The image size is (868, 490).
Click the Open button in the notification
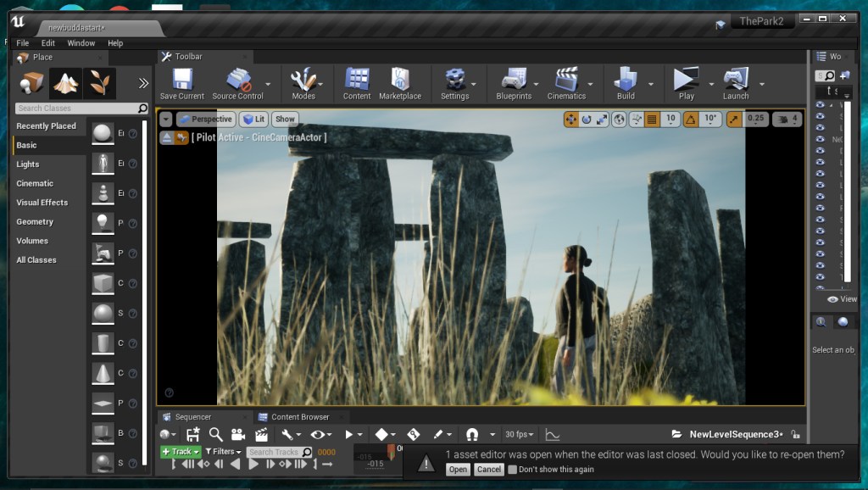click(458, 470)
